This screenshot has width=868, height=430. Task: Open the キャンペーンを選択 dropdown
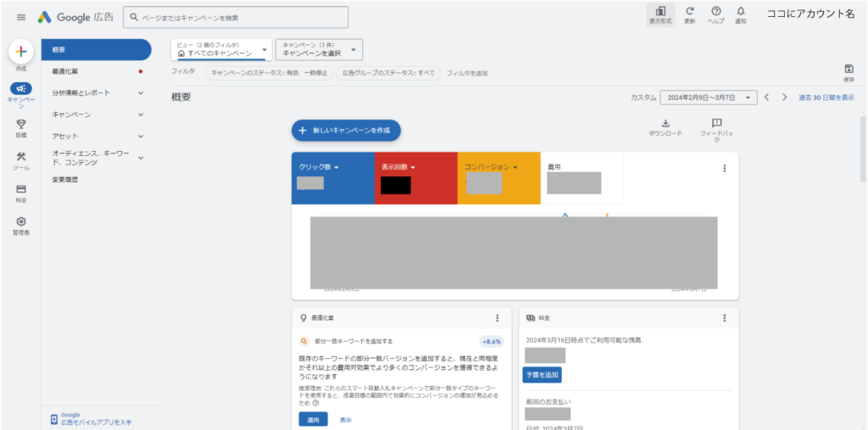pyautogui.click(x=320, y=49)
